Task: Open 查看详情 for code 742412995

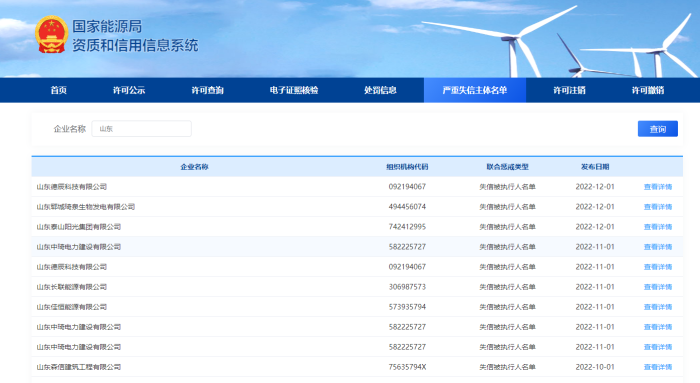Action: coord(658,227)
